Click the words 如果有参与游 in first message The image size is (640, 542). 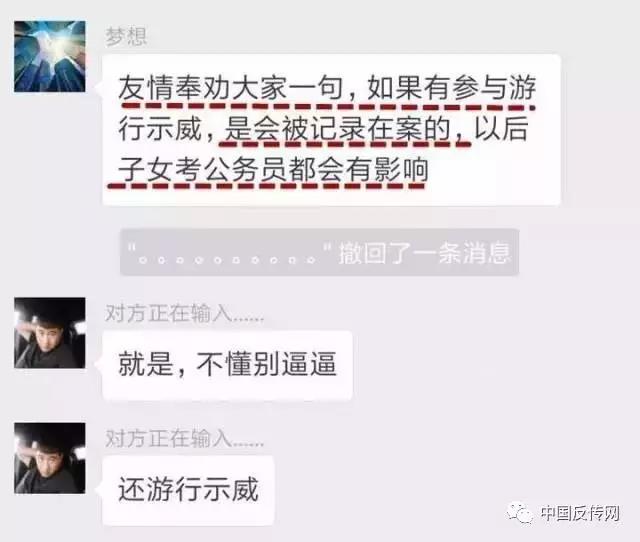(x=451, y=88)
